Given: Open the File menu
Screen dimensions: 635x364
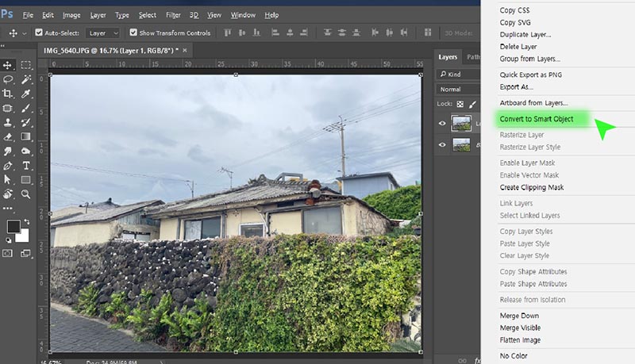Looking at the screenshot, I should coord(28,15).
